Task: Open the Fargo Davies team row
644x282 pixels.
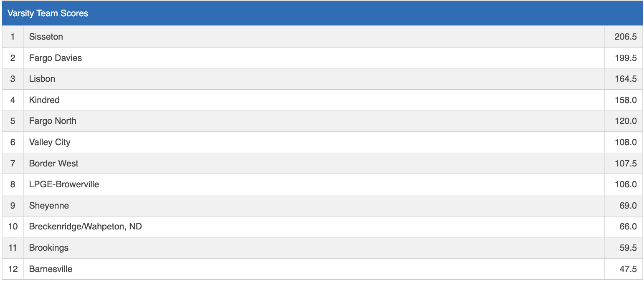Action: (56, 58)
